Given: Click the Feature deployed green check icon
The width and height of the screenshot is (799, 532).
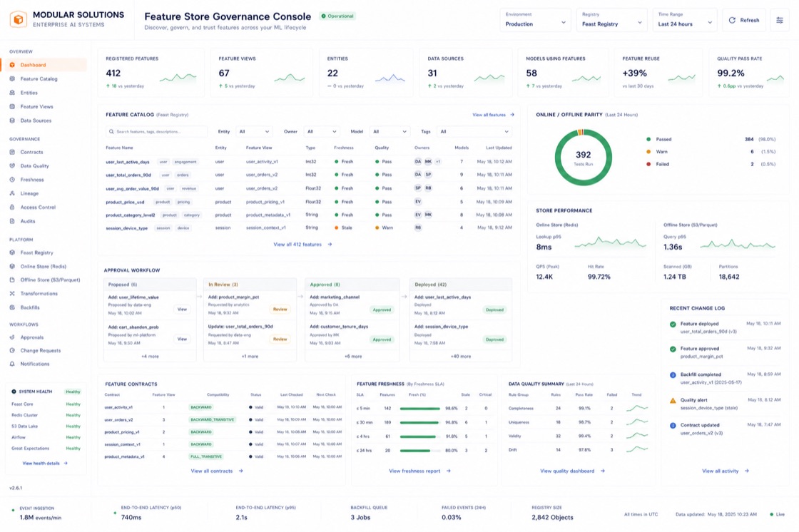Looking at the screenshot, I should (673, 324).
